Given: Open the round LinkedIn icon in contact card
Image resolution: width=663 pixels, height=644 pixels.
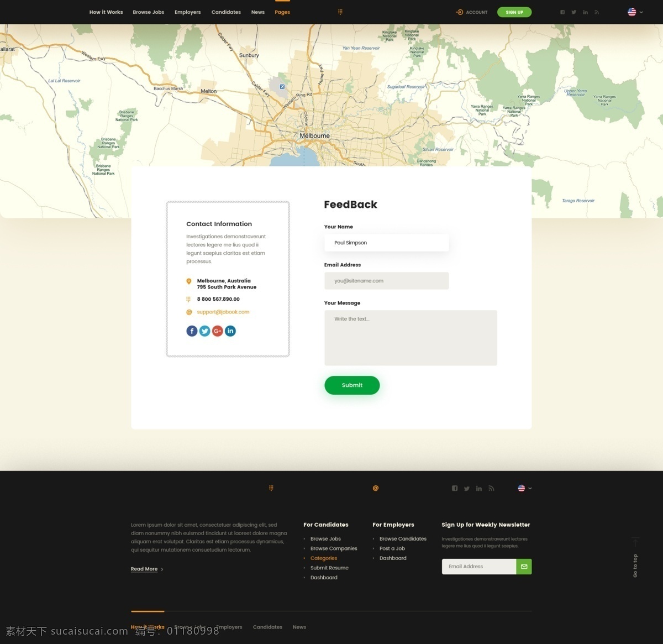Looking at the screenshot, I should tap(230, 331).
